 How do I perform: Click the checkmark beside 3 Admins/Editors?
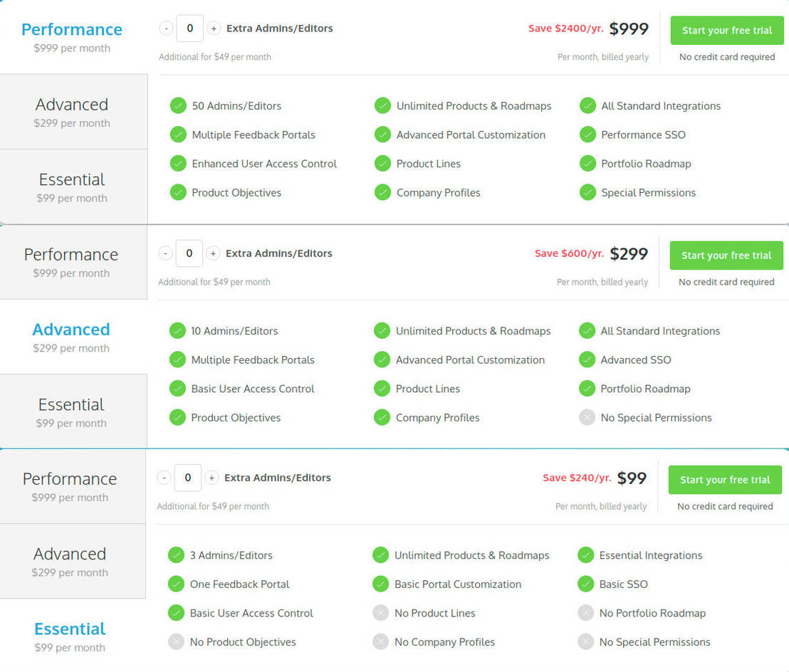176,555
